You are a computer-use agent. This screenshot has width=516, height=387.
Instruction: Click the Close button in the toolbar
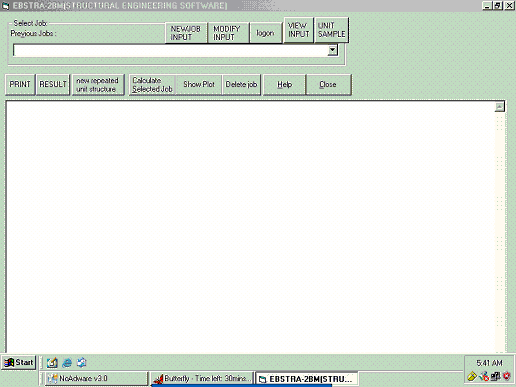point(328,85)
